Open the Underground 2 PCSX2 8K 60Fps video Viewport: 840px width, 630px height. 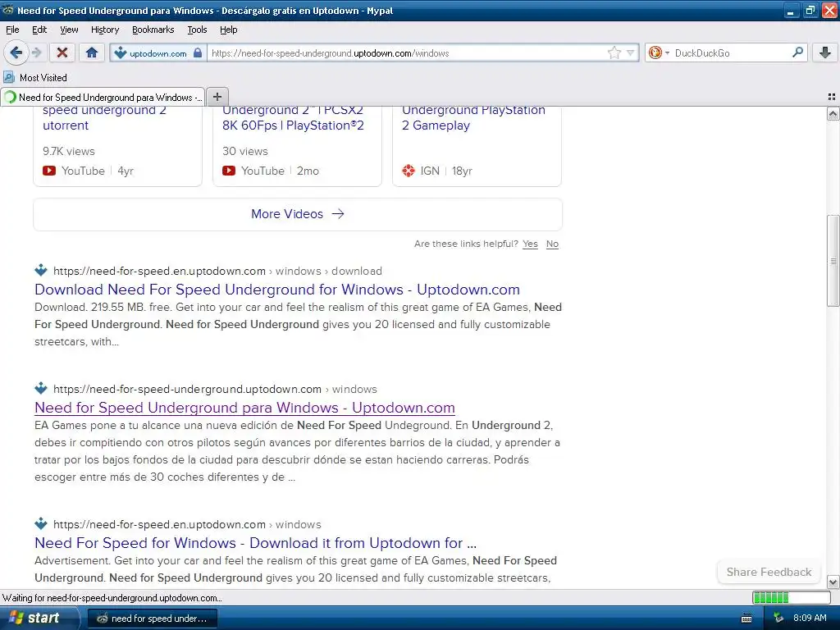click(293, 118)
